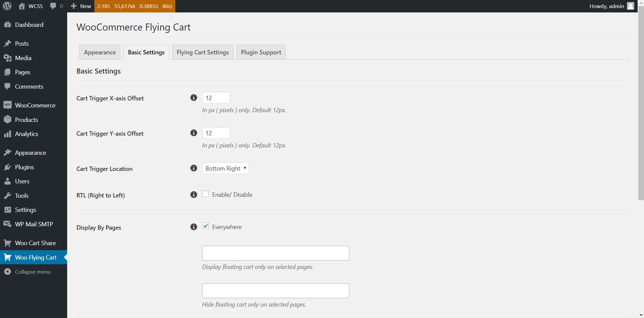Image resolution: width=644 pixels, height=318 pixels.
Task: Click the New (+) icon in admin bar
Action: click(x=74, y=6)
